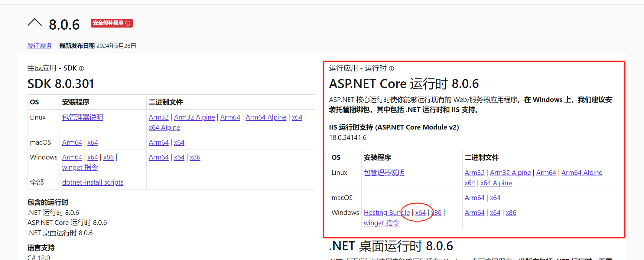Download SDK Linux Arm32 Alpine binary
Image resolution: width=644 pixels, height=260 pixels.
point(194,117)
